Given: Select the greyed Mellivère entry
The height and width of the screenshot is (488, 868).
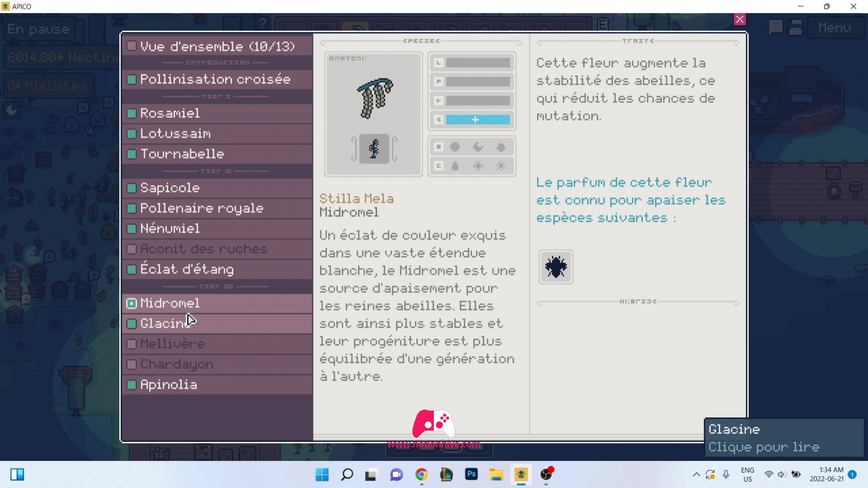Looking at the screenshot, I should [x=217, y=344].
